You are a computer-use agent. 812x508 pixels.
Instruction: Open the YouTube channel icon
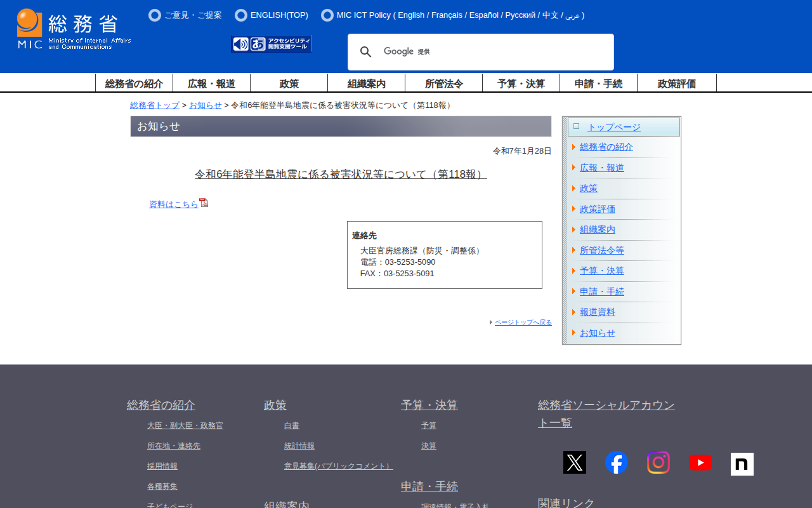click(700, 463)
